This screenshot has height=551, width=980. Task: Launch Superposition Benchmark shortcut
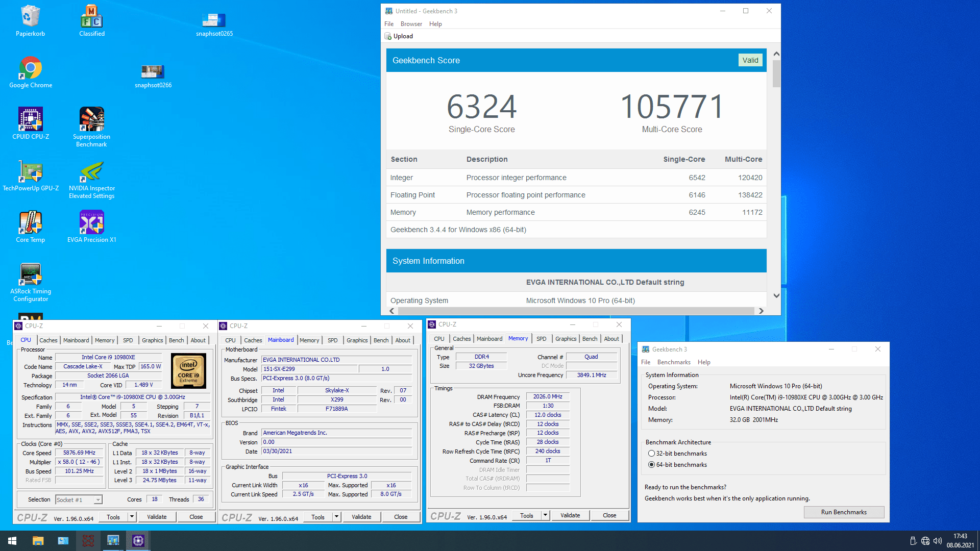click(92, 127)
